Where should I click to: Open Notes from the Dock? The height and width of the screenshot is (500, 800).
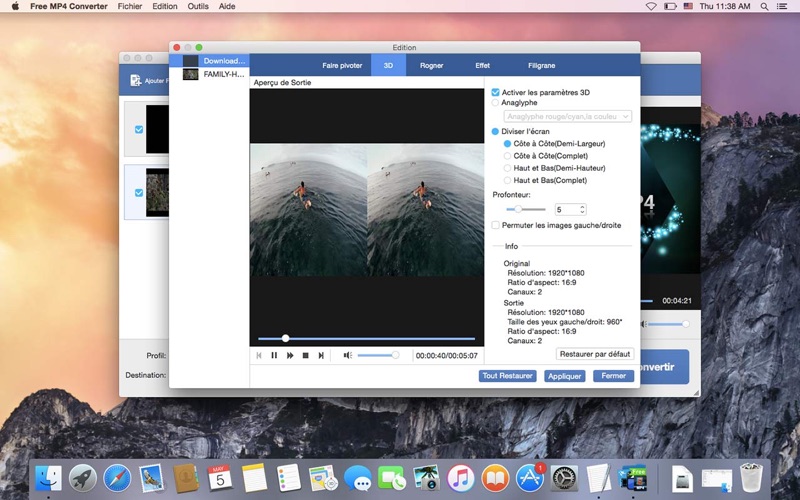254,479
